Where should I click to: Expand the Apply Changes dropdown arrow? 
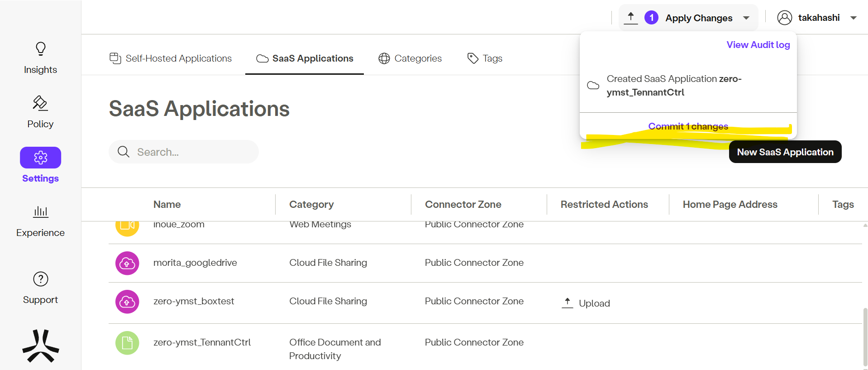click(746, 18)
